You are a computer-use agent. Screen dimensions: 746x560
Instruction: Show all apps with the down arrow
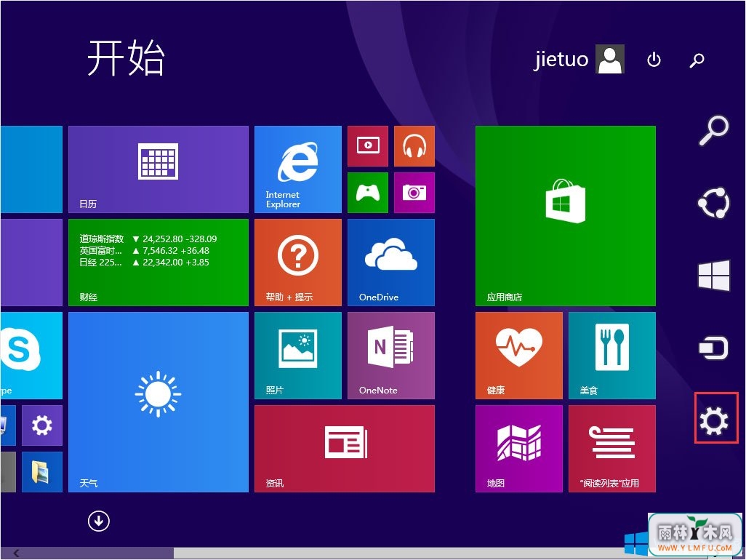point(98,521)
